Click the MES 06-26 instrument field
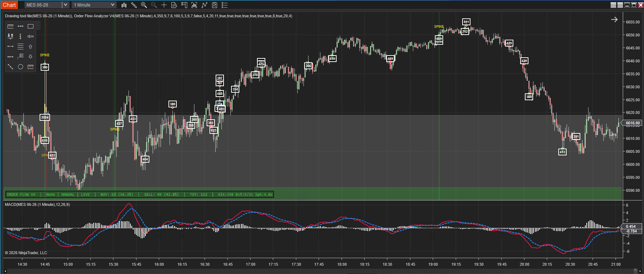 [x=43, y=5]
